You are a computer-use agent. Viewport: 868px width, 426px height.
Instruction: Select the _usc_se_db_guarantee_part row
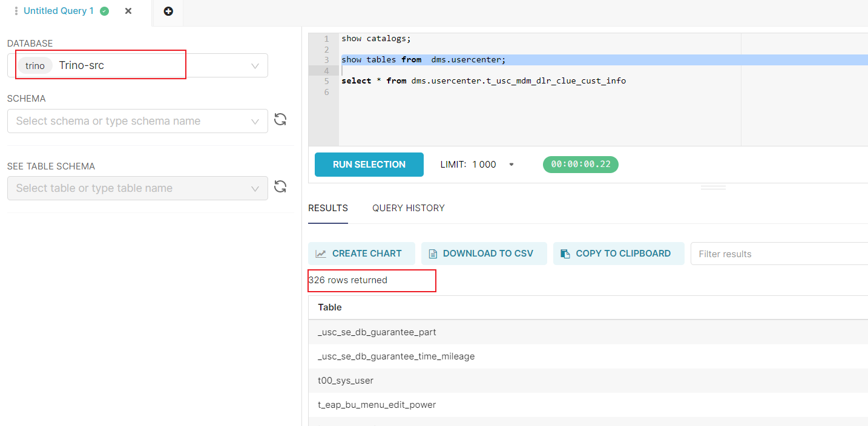588,332
